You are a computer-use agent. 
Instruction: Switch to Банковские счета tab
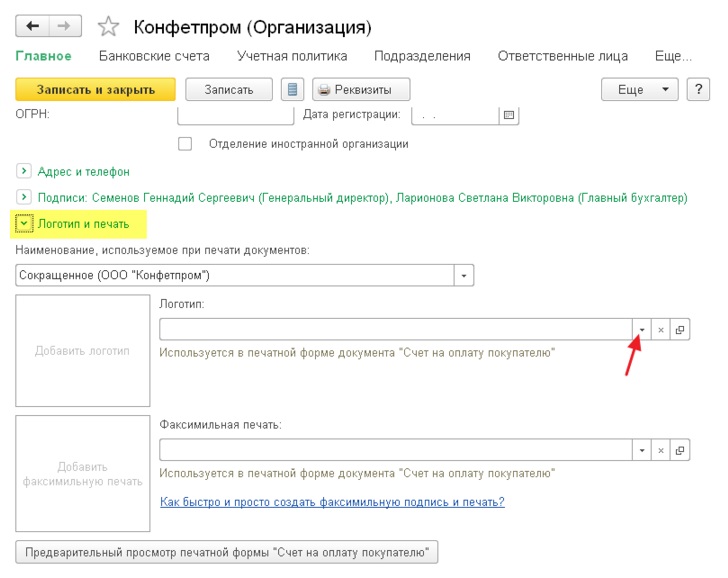tap(154, 56)
